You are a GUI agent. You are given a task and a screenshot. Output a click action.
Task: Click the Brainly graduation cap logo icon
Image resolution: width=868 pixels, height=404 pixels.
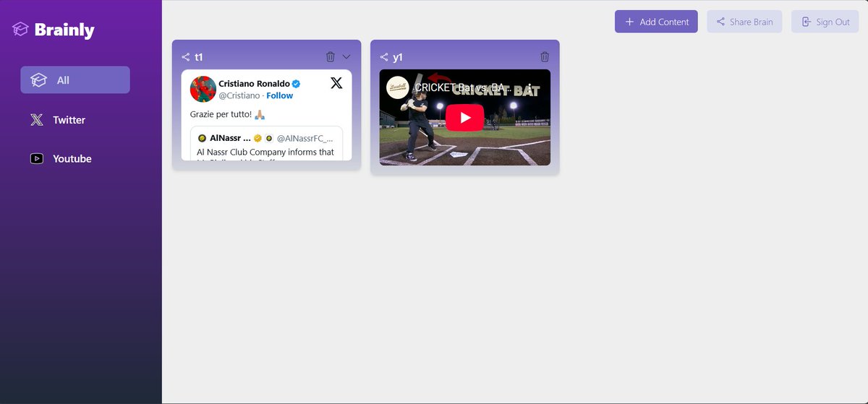[20, 30]
